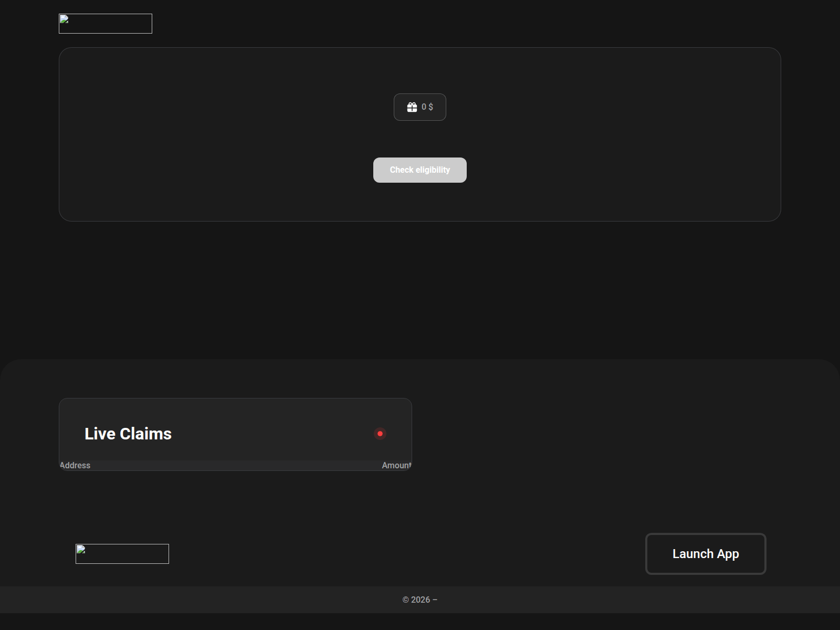Select the Live Claims heading

pyautogui.click(x=128, y=434)
